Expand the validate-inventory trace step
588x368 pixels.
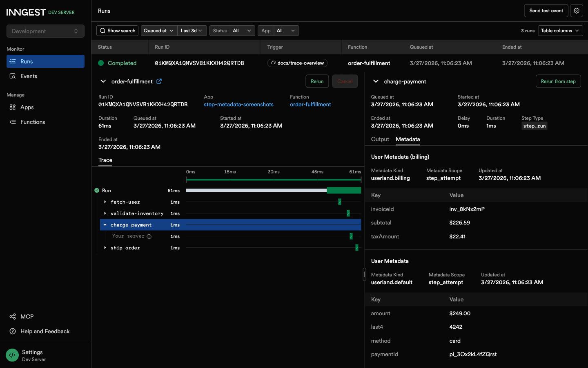(105, 213)
